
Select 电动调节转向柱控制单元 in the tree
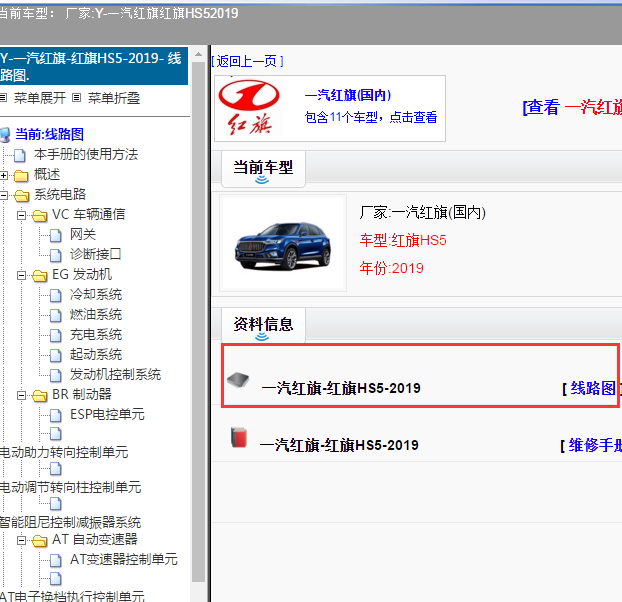pos(71,487)
